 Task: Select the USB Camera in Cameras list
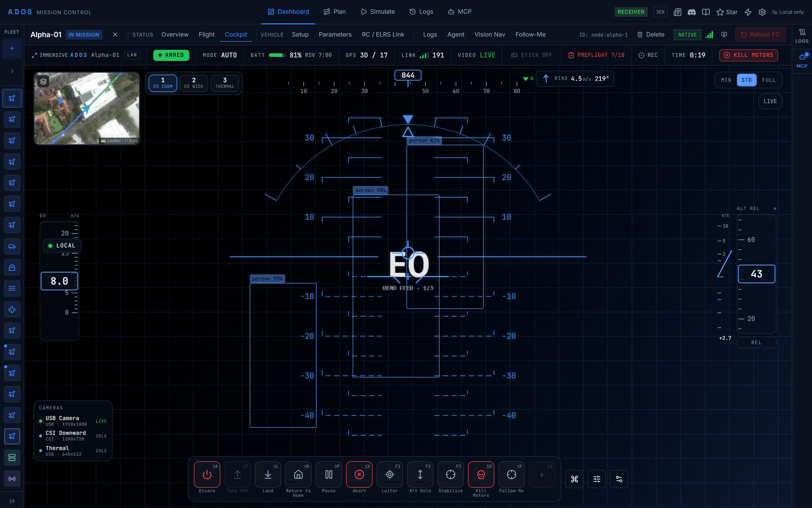click(73, 421)
